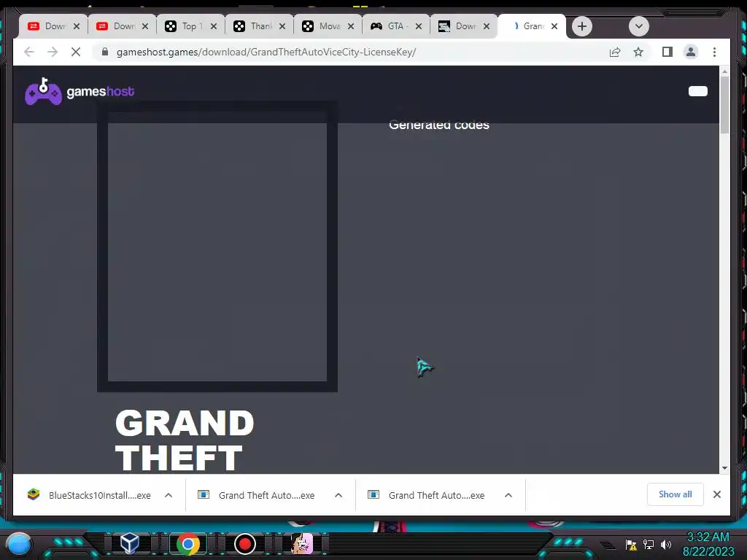Open the browser side panel
Screen dimensions: 747x560
pos(667,52)
